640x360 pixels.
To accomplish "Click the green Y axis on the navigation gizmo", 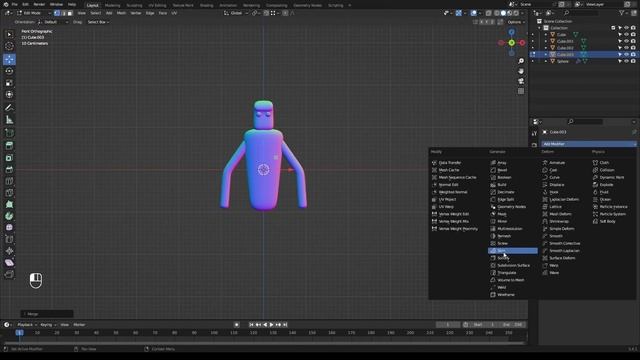I will pyautogui.click(x=511, y=43).
